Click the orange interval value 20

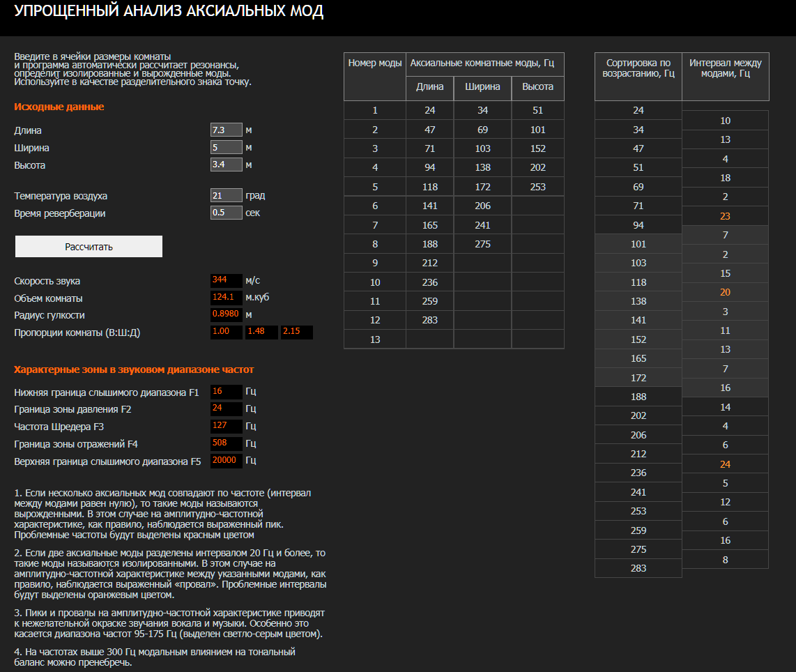[x=726, y=292]
